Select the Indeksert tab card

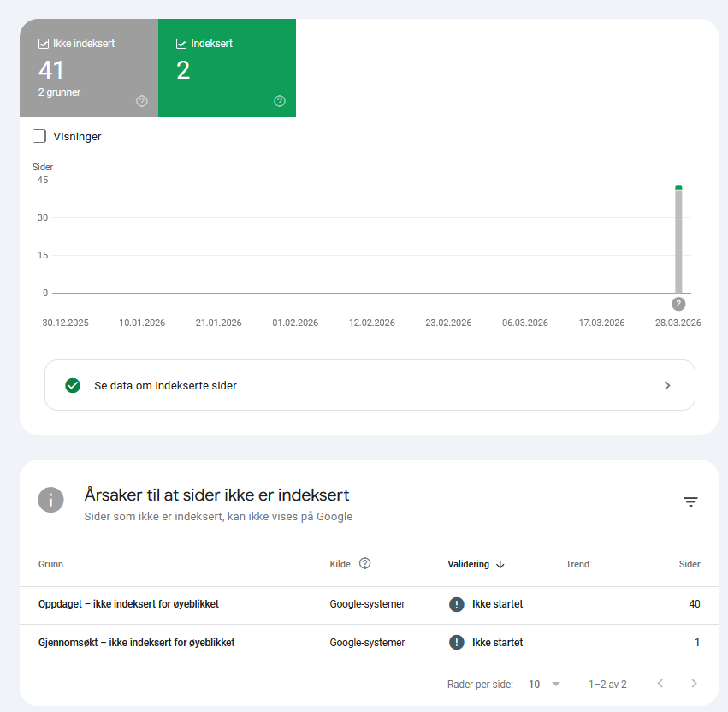point(227,68)
